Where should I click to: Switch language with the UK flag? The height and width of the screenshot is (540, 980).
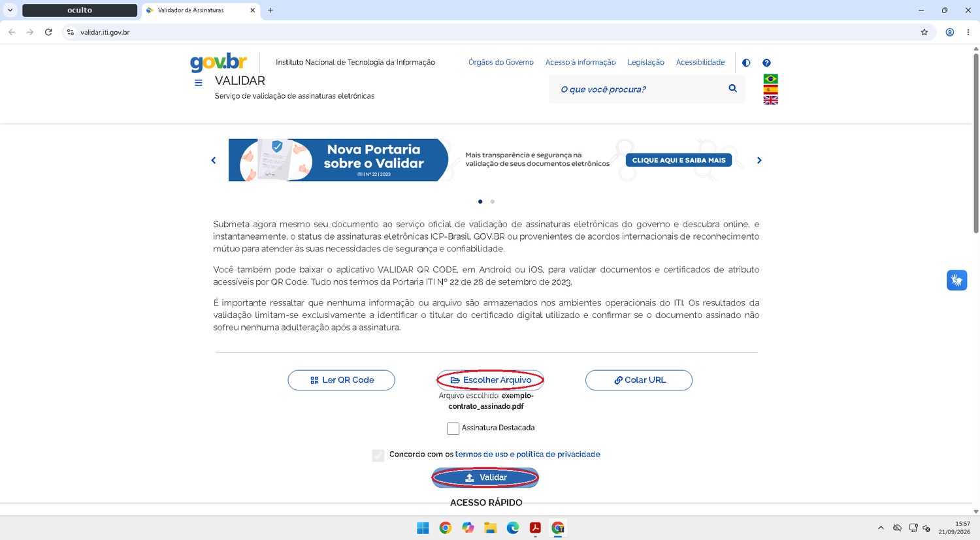771,100
